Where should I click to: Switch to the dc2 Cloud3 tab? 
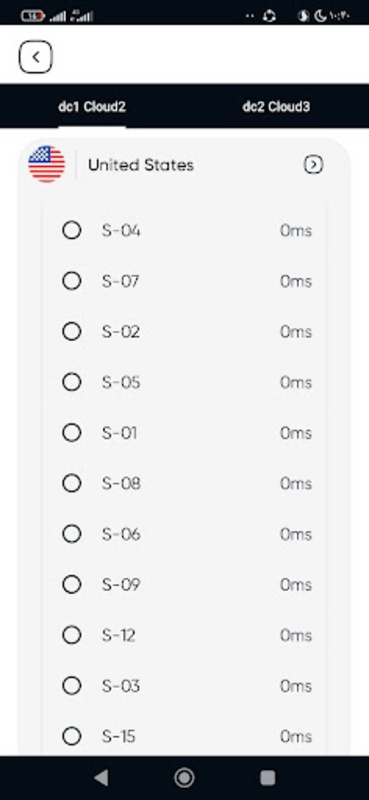(x=276, y=107)
